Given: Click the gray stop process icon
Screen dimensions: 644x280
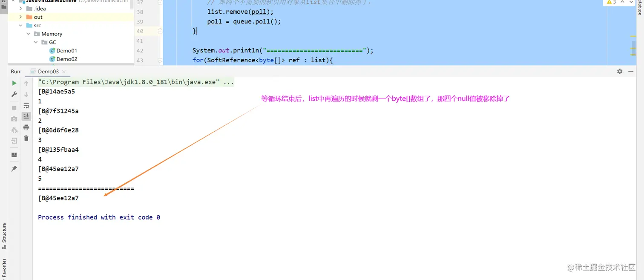Looking at the screenshot, I should [x=14, y=108].
